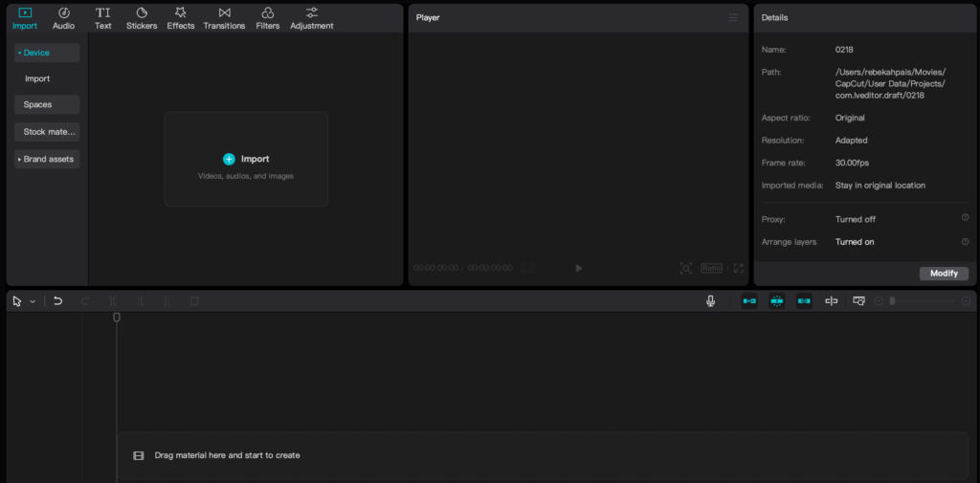Start voiceover recording with microphone icon

point(711,301)
